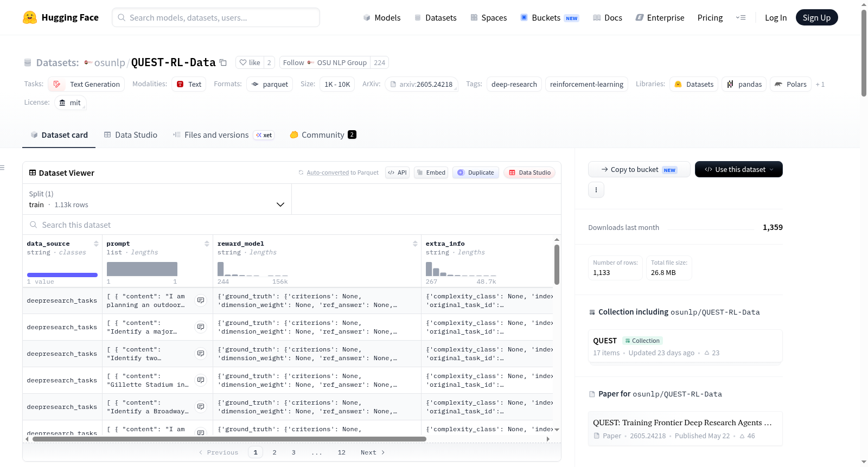Click the reward_model lengths histogram

253,269
